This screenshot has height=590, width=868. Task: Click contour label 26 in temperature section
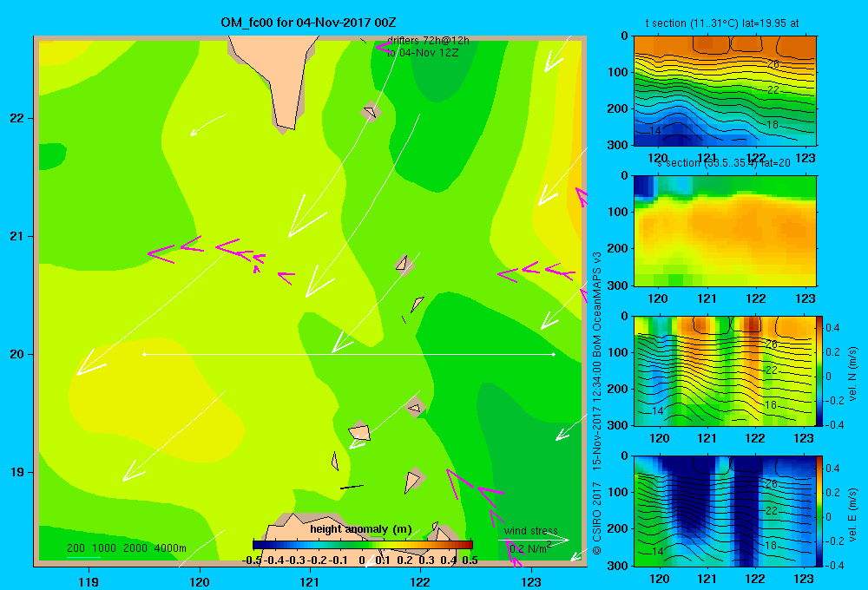tap(773, 64)
